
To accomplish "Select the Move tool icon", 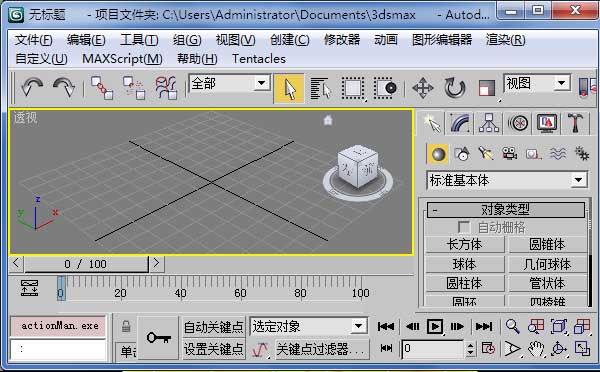I will (422, 88).
